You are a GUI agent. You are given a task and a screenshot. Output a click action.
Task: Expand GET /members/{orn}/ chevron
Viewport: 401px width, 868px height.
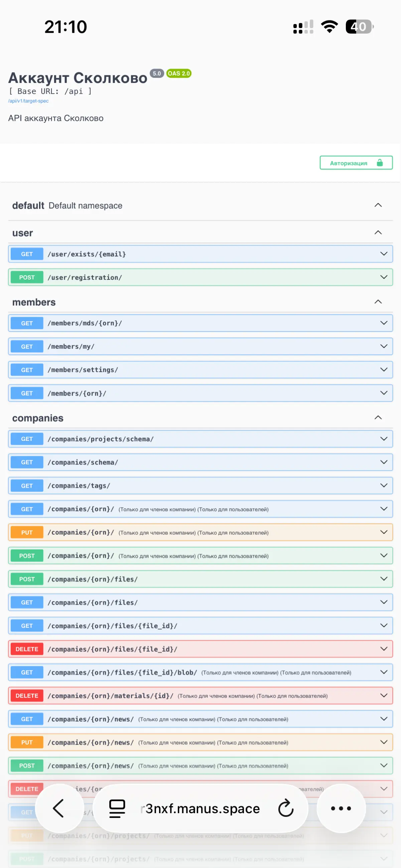384,393
